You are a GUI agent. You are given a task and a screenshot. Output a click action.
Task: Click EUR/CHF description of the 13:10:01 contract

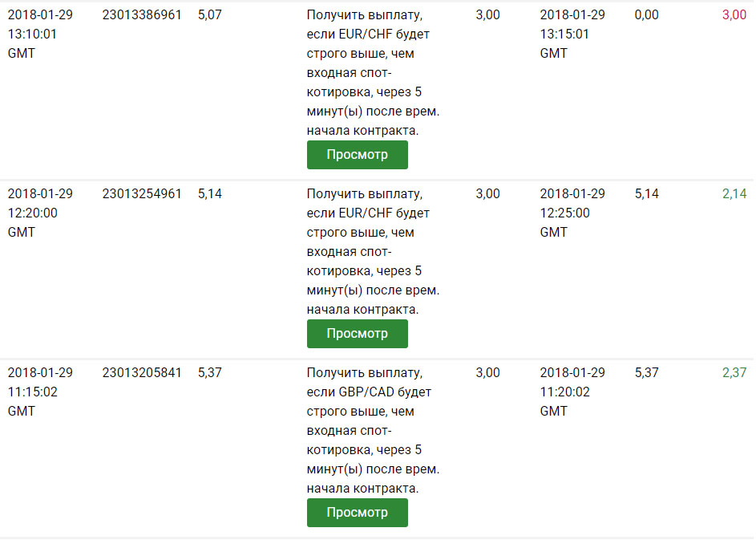(x=373, y=72)
